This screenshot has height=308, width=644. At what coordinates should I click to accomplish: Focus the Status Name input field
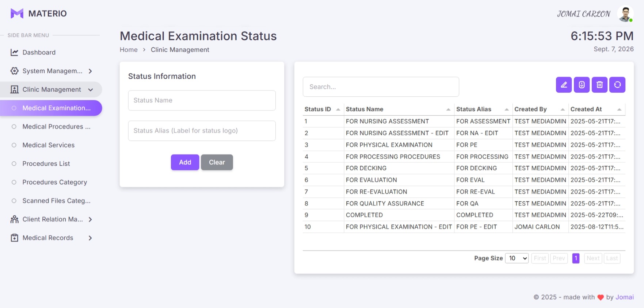[x=202, y=100]
